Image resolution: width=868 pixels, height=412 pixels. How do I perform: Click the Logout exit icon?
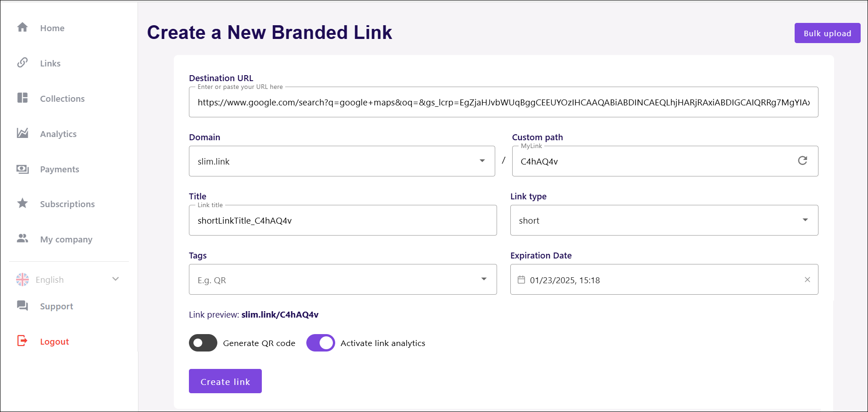pyautogui.click(x=22, y=341)
